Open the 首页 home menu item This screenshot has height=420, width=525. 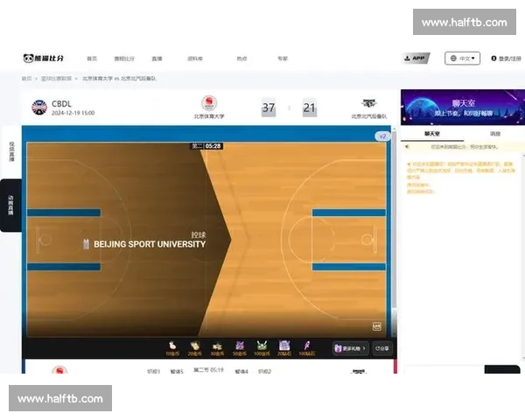pos(92,59)
